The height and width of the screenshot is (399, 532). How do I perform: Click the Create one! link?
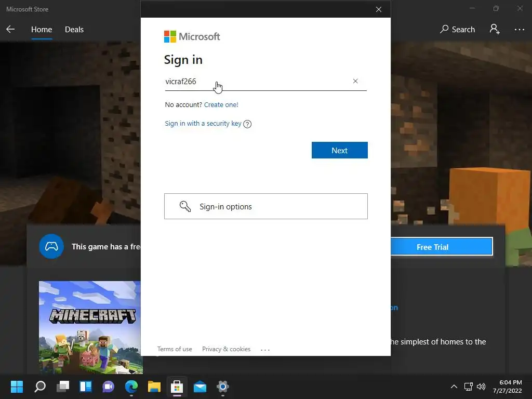(221, 104)
